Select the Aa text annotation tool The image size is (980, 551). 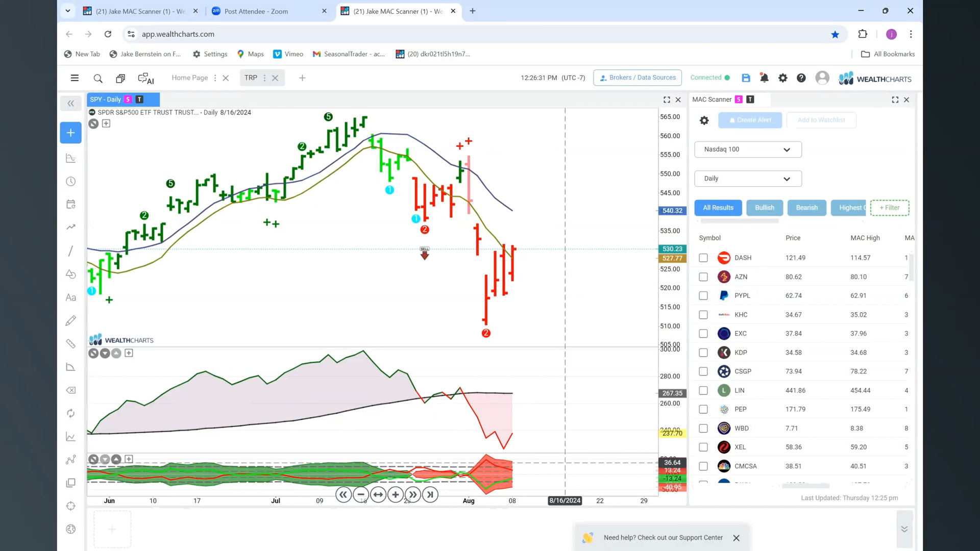coord(71,297)
